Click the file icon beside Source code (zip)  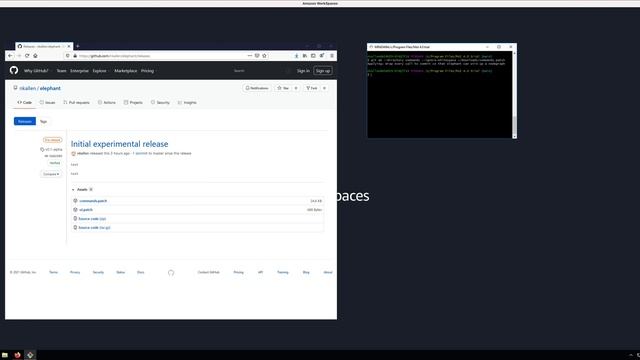(75, 219)
